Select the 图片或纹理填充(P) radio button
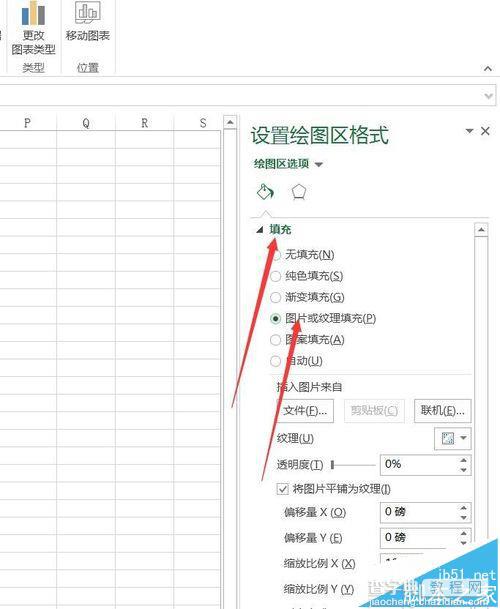 [x=275, y=318]
